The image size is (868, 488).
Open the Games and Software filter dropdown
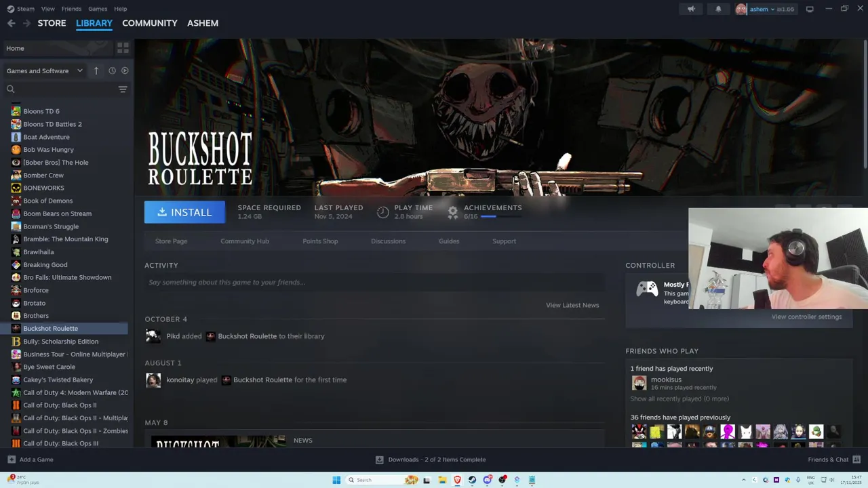coord(44,70)
